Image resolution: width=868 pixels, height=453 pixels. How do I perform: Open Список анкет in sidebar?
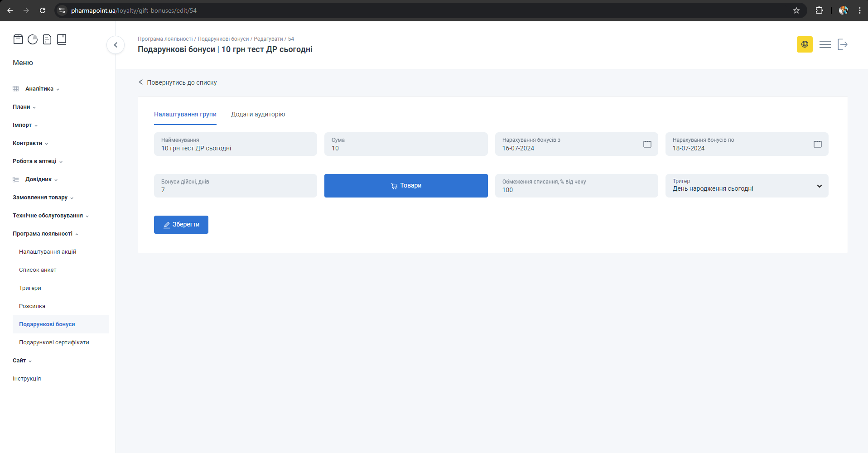[38, 270]
